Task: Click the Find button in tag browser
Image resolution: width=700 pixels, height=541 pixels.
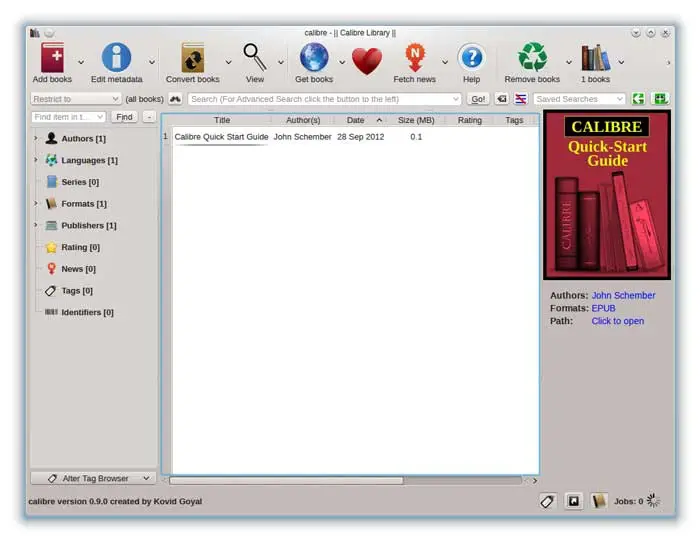Action: 124,117
